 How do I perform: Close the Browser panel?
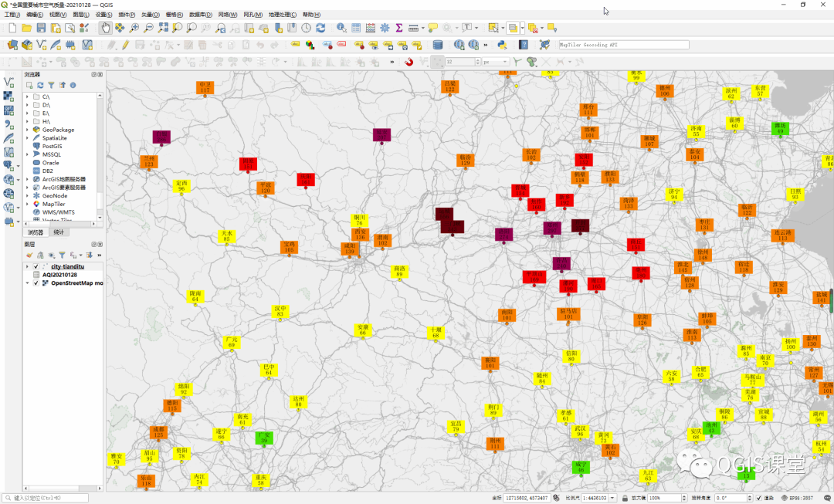point(100,75)
